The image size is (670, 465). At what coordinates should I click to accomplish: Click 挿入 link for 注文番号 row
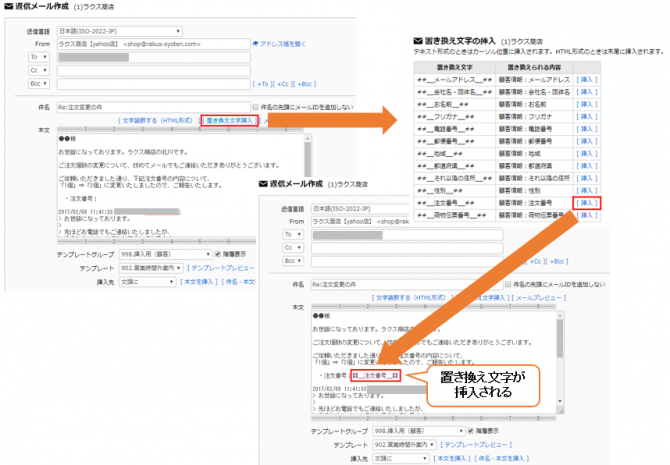(x=587, y=203)
